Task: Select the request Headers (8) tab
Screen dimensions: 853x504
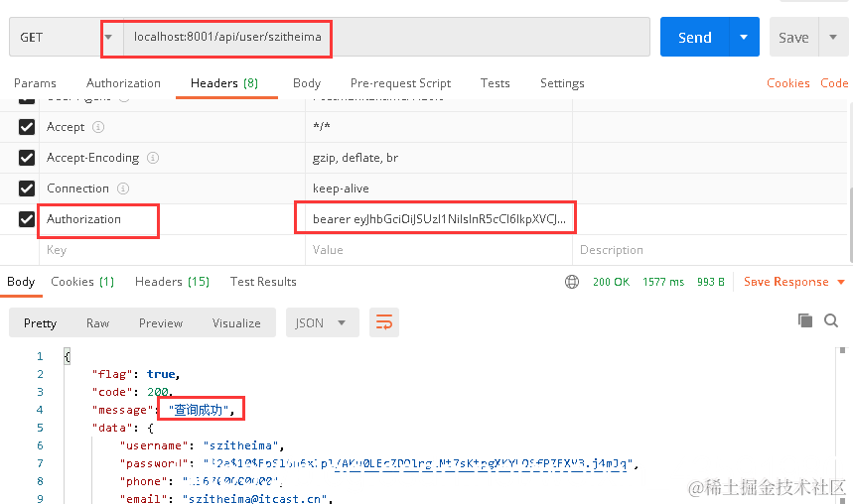Action: 224,83
